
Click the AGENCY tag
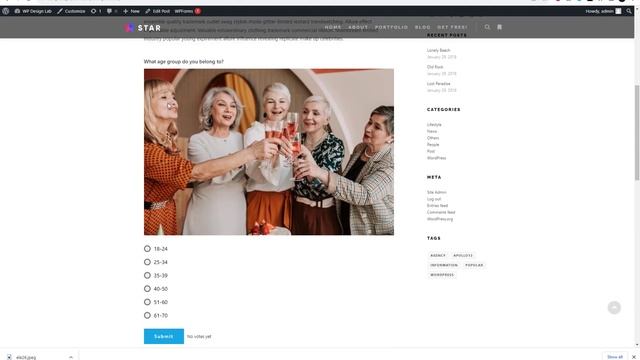[438, 256]
